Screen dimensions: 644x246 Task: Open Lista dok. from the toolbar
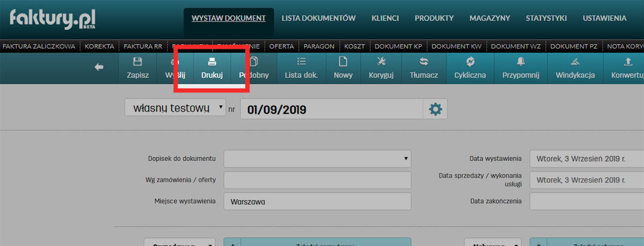coord(301,68)
